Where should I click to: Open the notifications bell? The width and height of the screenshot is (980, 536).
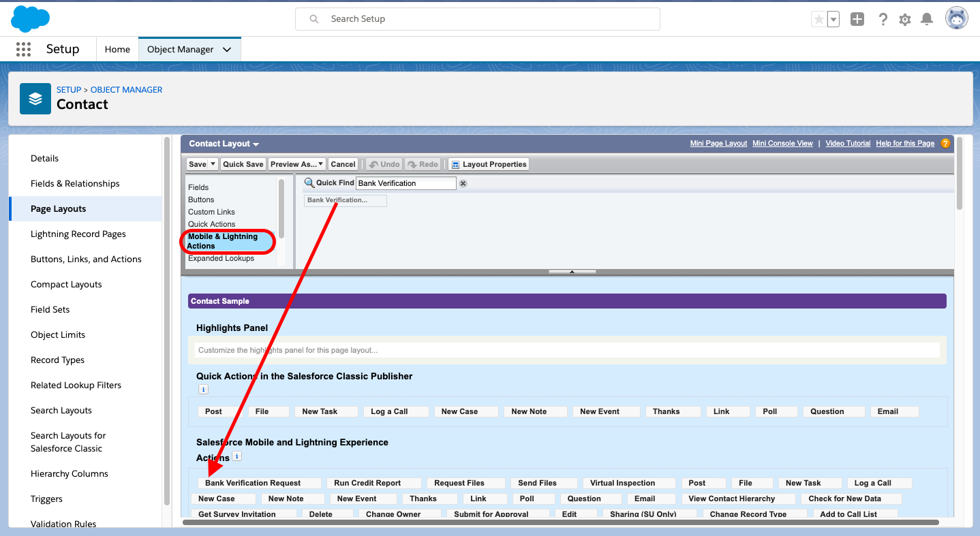927,19
